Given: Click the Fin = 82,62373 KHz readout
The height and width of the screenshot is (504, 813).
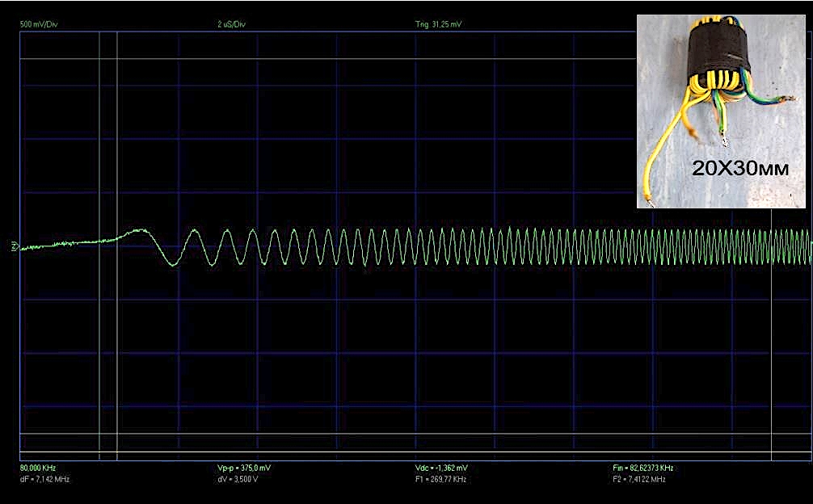Looking at the screenshot, I should click(x=643, y=468).
